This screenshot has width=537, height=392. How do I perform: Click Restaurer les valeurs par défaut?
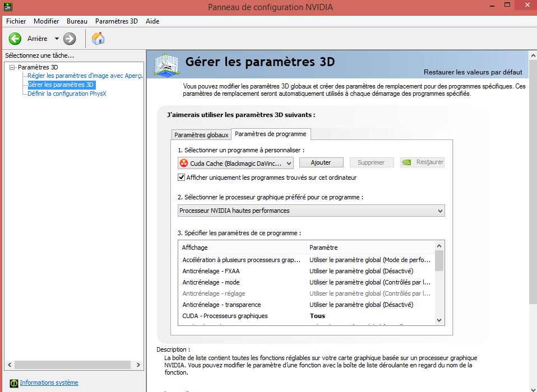pos(473,72)
